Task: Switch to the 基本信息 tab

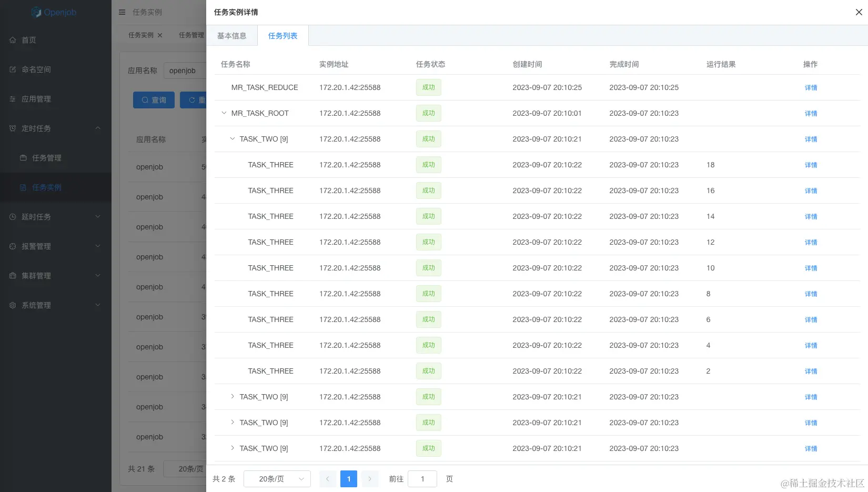Action: pyautogui.click(x=232, y=36)
